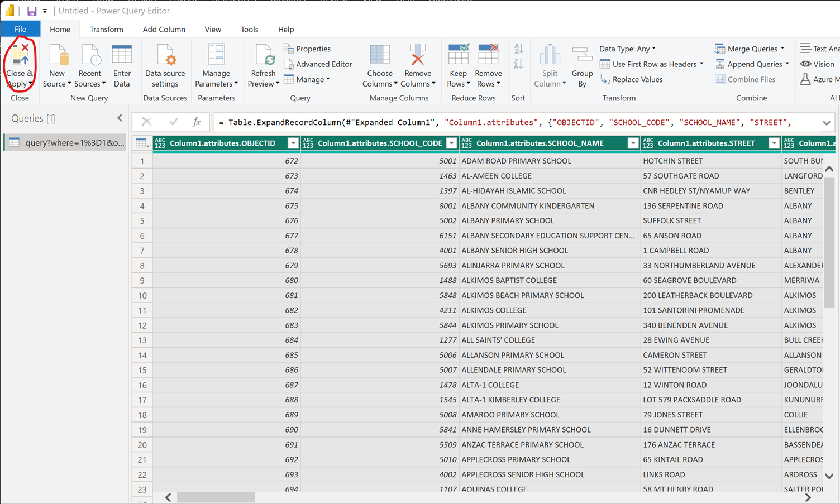
Task: Open the New Source icon
Action: (x=58, y=55)
